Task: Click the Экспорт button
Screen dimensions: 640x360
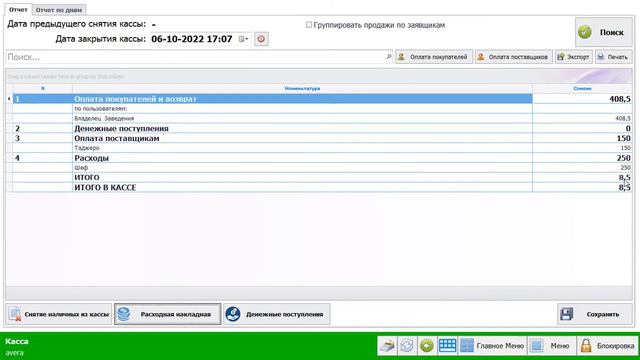Action: point(573,57)
